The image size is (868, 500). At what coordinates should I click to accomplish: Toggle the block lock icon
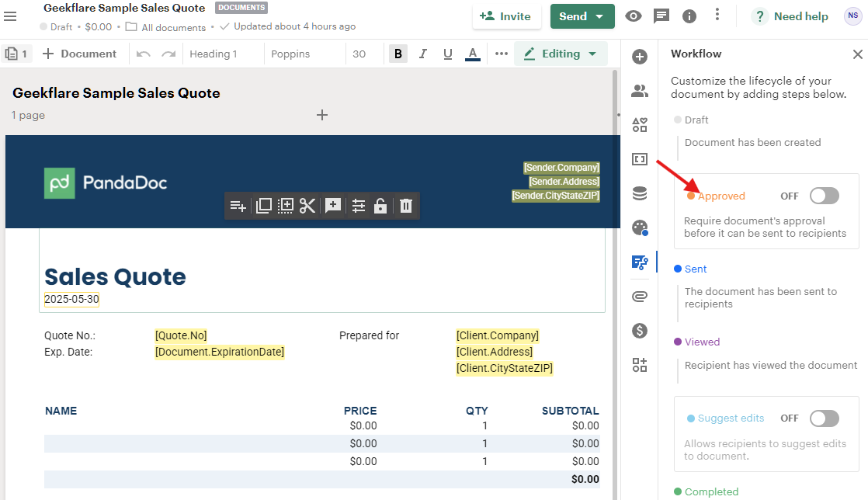pos(380,206)
